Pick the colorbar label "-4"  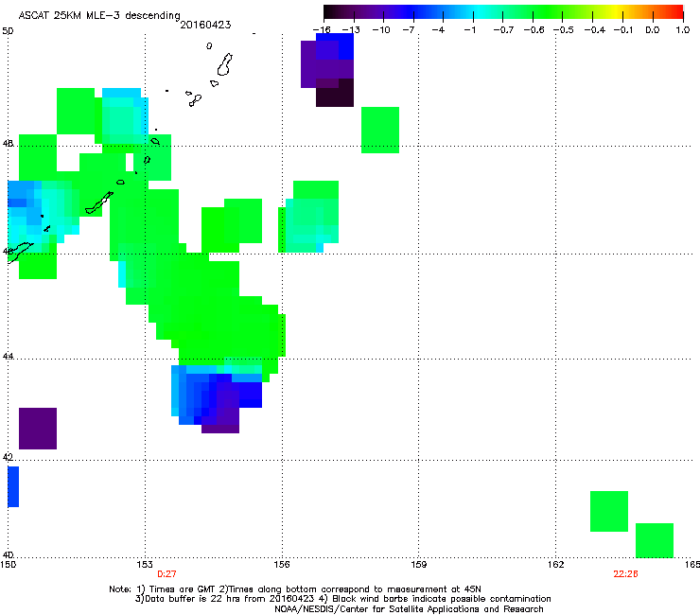(x=438, y=30)
